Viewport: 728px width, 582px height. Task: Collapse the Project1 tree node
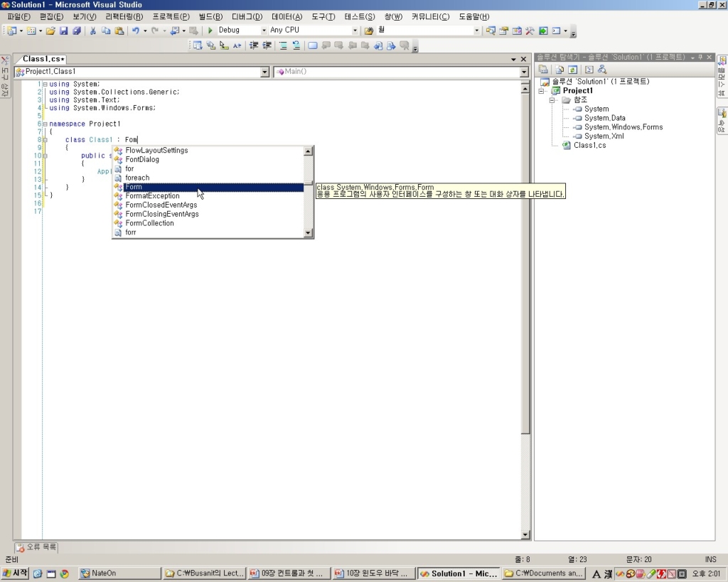coord(541,91)
